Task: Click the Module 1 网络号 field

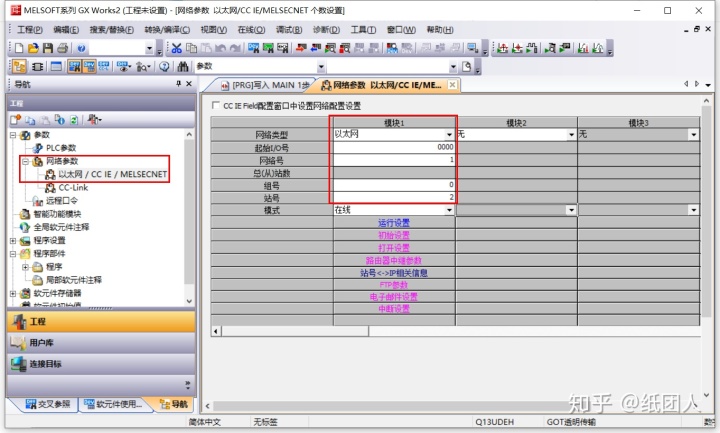Action: [394, 160]
